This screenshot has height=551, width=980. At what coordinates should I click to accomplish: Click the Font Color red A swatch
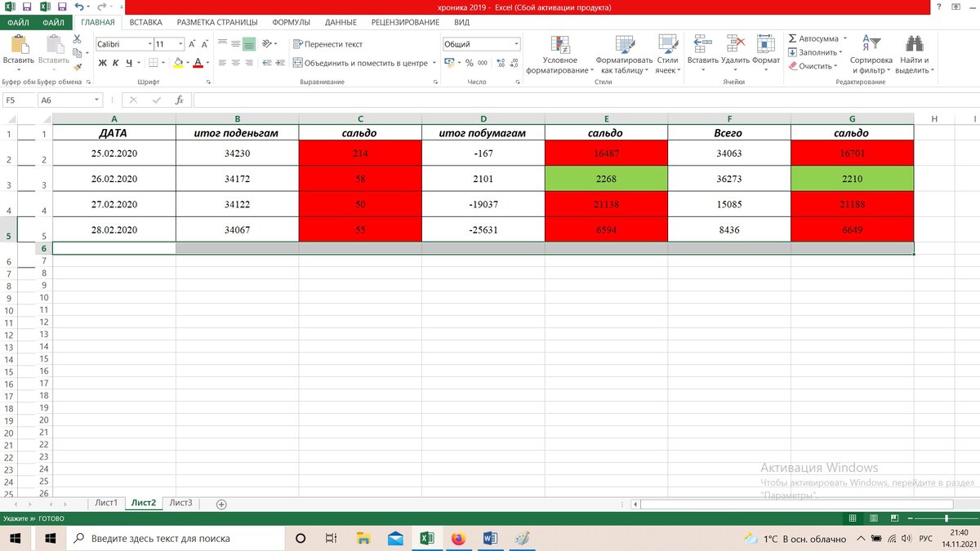[198, 63]
